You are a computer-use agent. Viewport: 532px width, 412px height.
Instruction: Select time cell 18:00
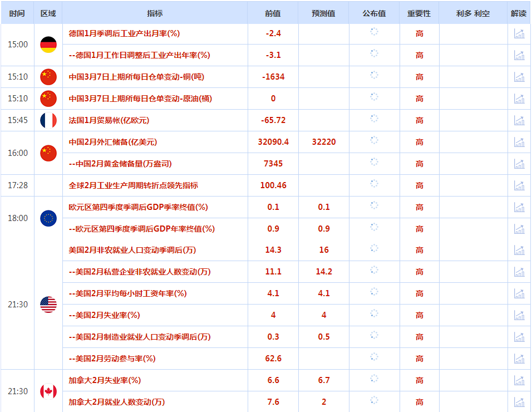point(18,218)
